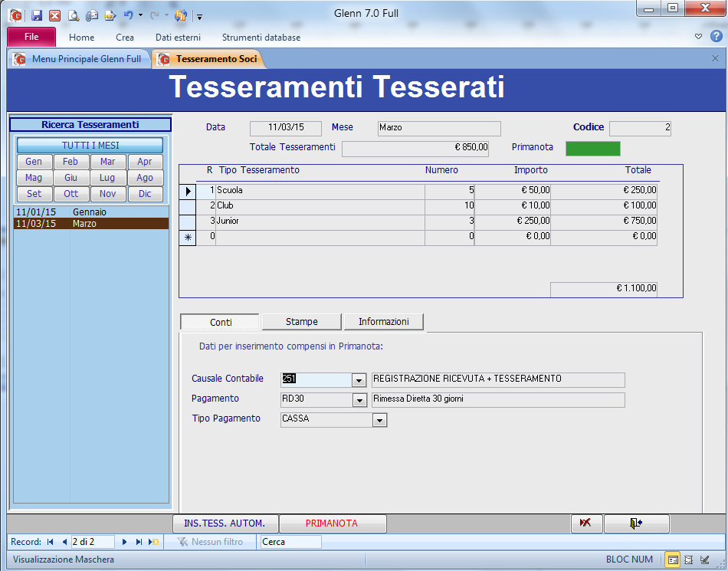
Task: Click the Mese field showing Marzo
Action: tap(439, 128)
